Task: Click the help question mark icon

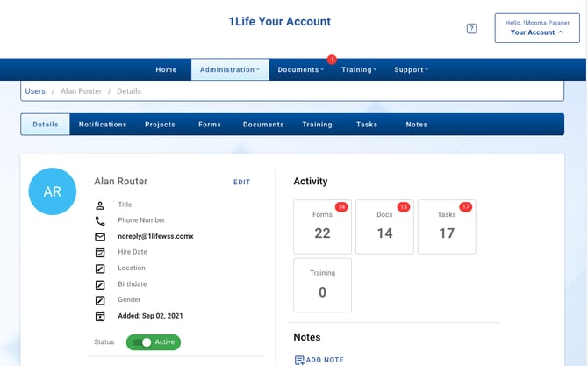Action: [471, 29]
